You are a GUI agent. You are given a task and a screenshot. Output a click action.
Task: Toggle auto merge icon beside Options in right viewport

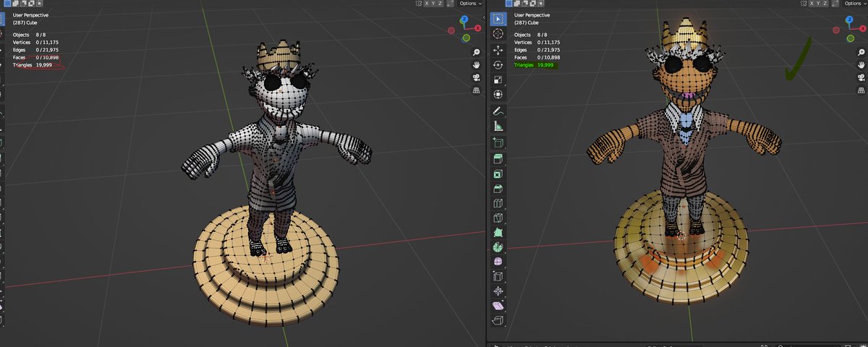[835, 4]
